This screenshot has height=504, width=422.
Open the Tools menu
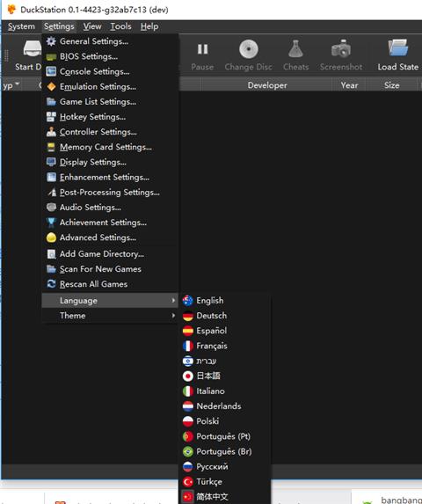pos(120,26)
